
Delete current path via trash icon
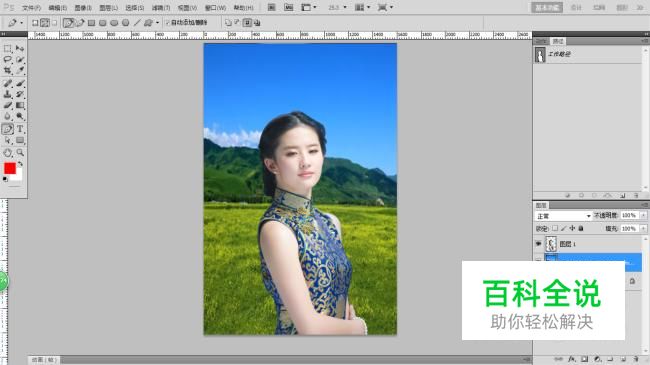(x=636, y=195)
